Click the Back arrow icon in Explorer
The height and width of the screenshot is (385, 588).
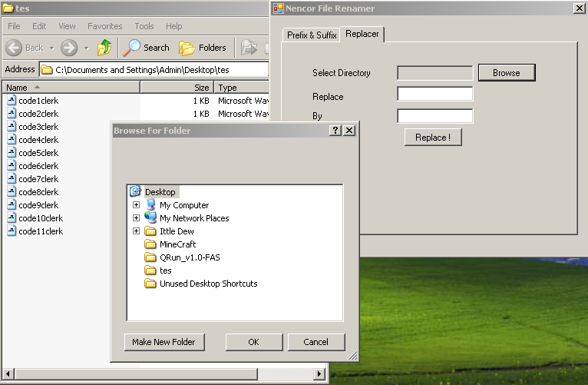(x=14, y=48)
